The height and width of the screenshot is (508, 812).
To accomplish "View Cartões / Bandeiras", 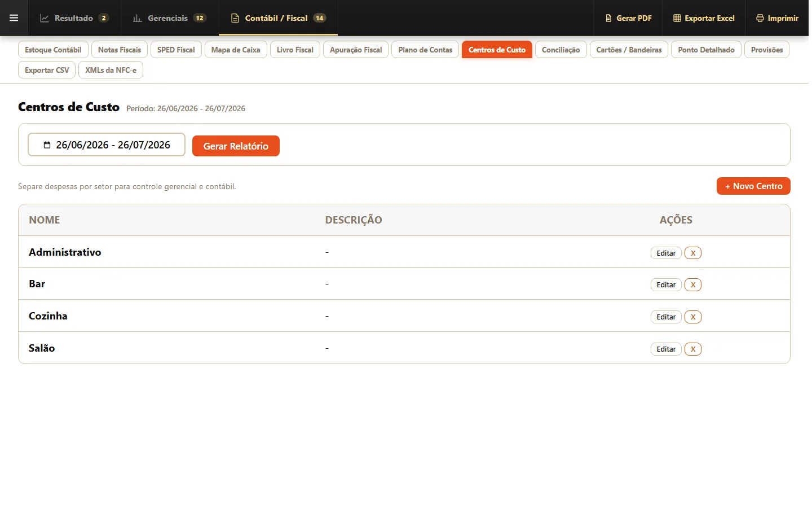I will click(x=629, y=50).
